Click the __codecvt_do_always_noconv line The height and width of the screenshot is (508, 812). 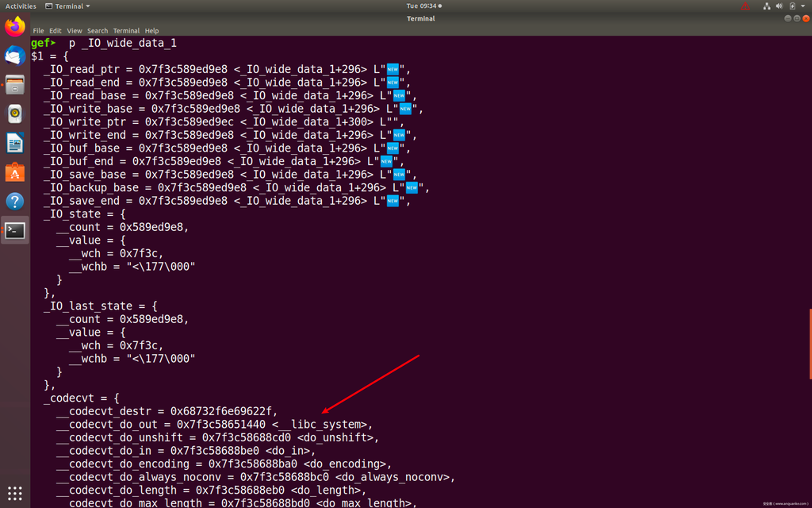pyautogui.click(x=256, y=477)
